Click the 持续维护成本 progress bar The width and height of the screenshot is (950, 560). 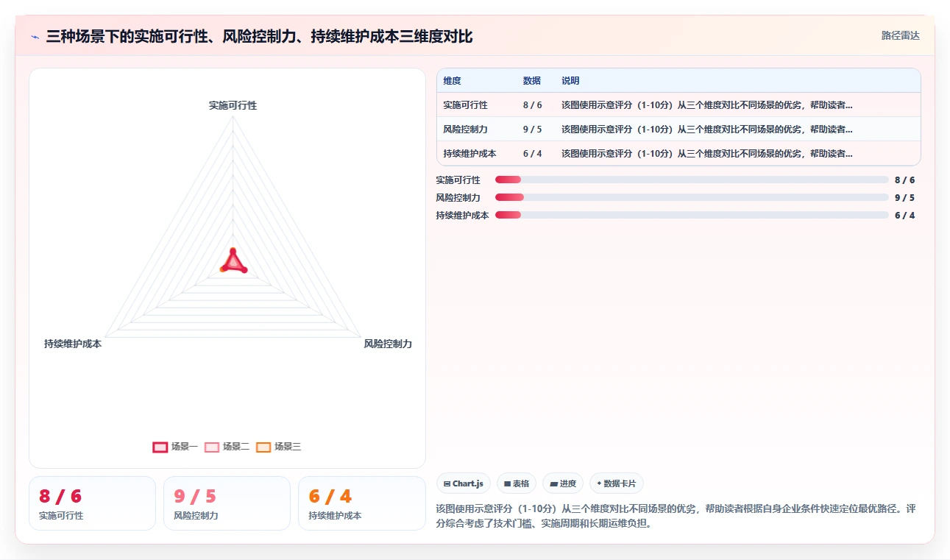pos(692,215)
